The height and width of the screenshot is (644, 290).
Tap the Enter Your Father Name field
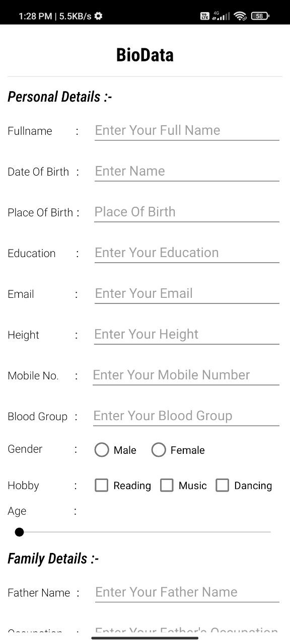pyautogui.click(x=186, y=592)
